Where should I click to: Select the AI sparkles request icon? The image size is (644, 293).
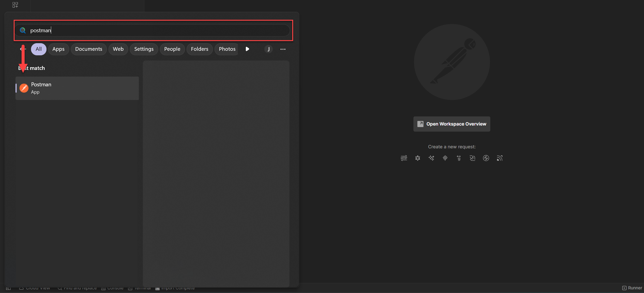(431, 158)
